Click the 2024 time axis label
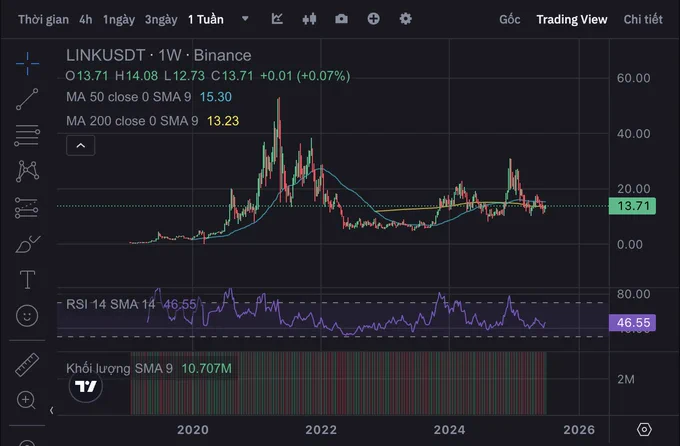This screenshot has height=446, width=680. (x=449, y=430)
